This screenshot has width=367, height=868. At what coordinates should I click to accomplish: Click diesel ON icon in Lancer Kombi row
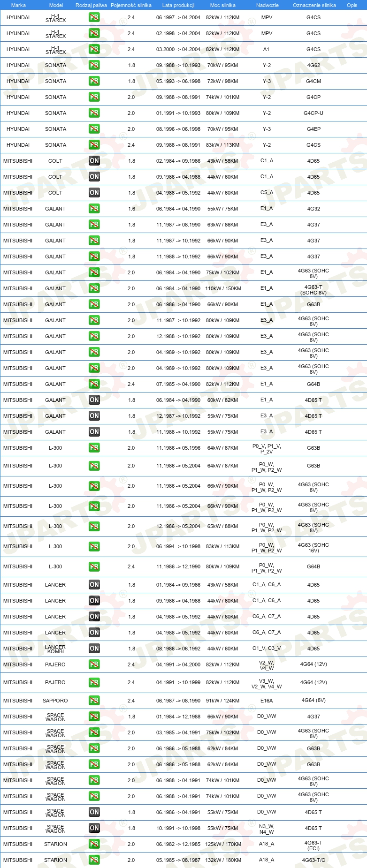[x=94, y=649]
